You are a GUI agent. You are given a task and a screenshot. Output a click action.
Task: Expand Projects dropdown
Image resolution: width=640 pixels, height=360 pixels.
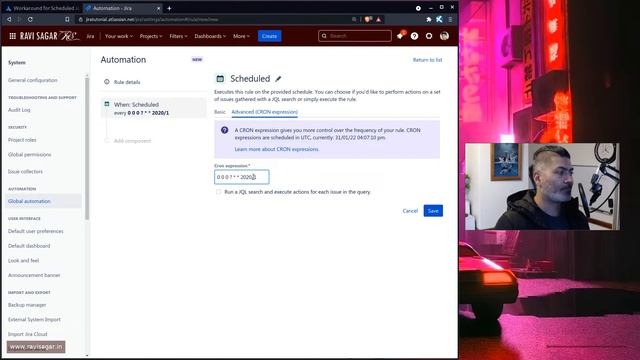tap(151, 36)
